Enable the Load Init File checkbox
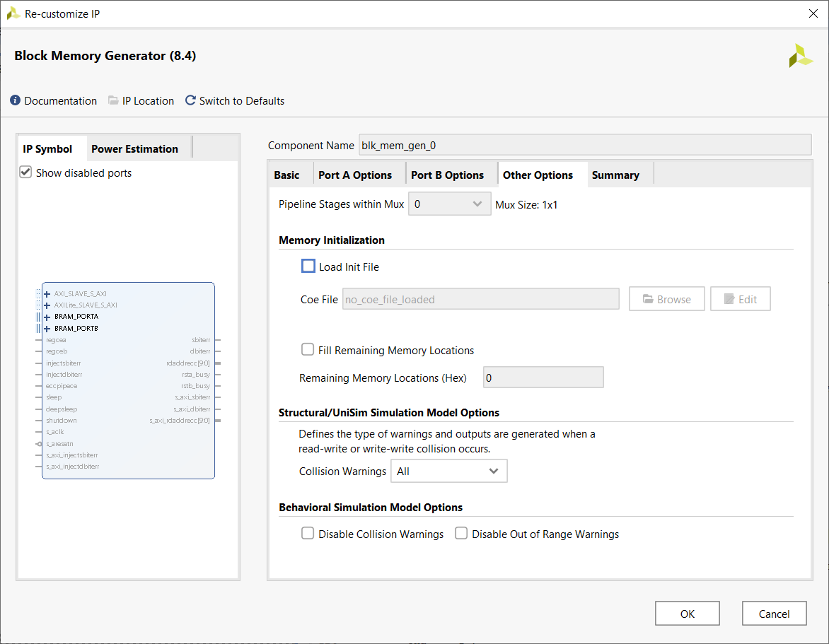Viewport: 829px width, 644px height. point(308,267)
